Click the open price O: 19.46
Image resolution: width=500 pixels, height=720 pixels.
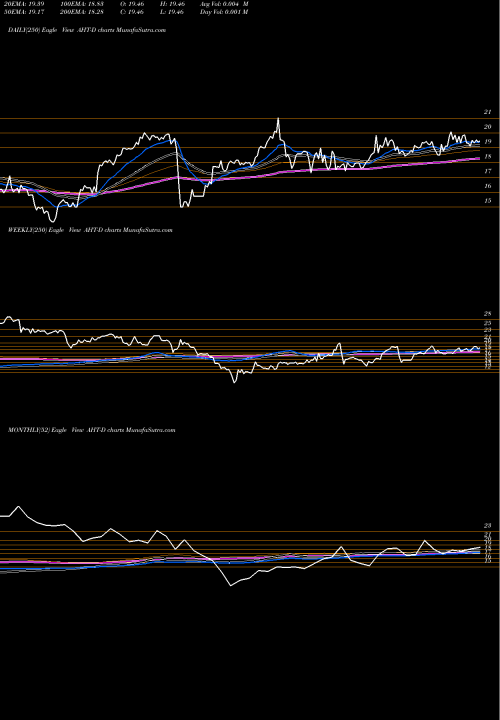131,4
